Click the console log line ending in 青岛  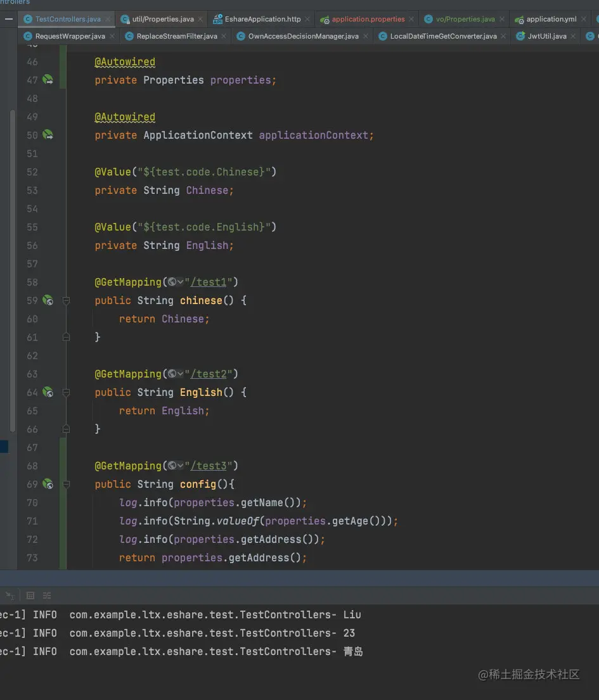182,651
